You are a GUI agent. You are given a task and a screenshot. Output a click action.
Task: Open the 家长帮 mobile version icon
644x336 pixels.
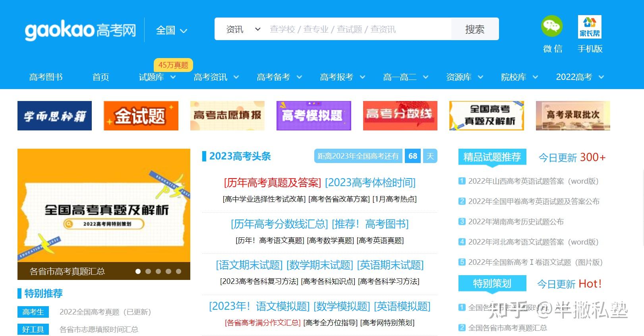[590, 27]
